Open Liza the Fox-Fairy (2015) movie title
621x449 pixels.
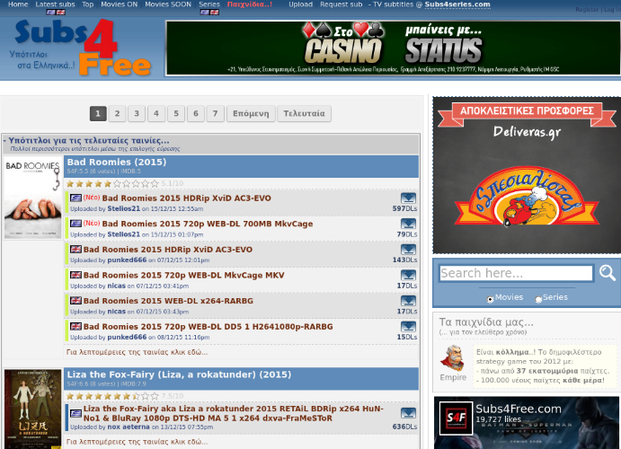coord(179,375)
